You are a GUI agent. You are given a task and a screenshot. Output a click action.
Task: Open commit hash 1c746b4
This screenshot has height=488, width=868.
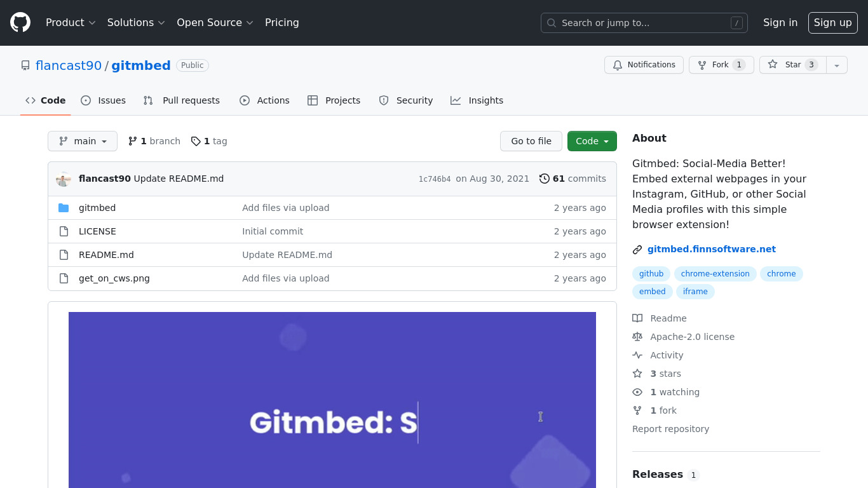coord(435,179)
